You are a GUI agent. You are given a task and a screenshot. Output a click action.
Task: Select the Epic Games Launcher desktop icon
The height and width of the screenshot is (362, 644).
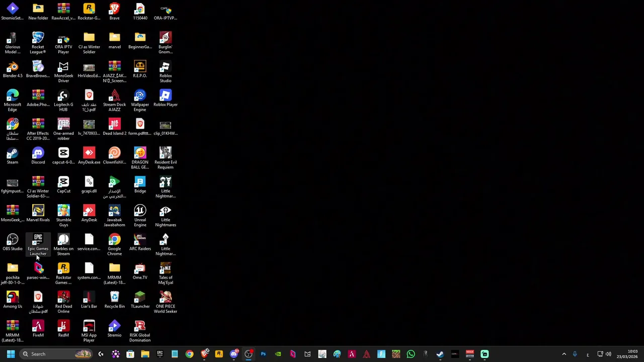point(38,244)
